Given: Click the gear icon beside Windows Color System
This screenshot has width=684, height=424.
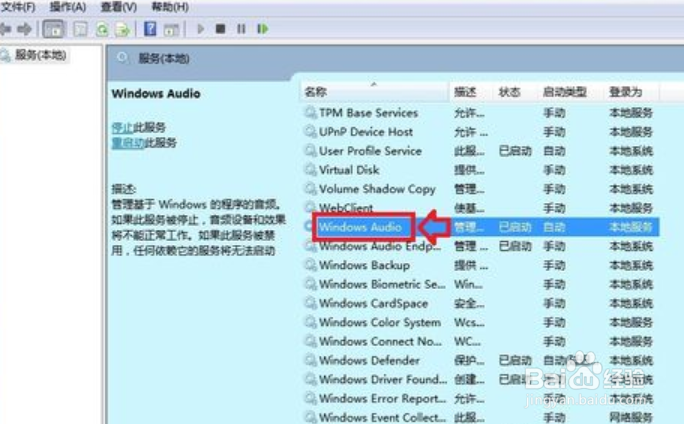Looking at the screenshot, I should [x=310, y=322].
